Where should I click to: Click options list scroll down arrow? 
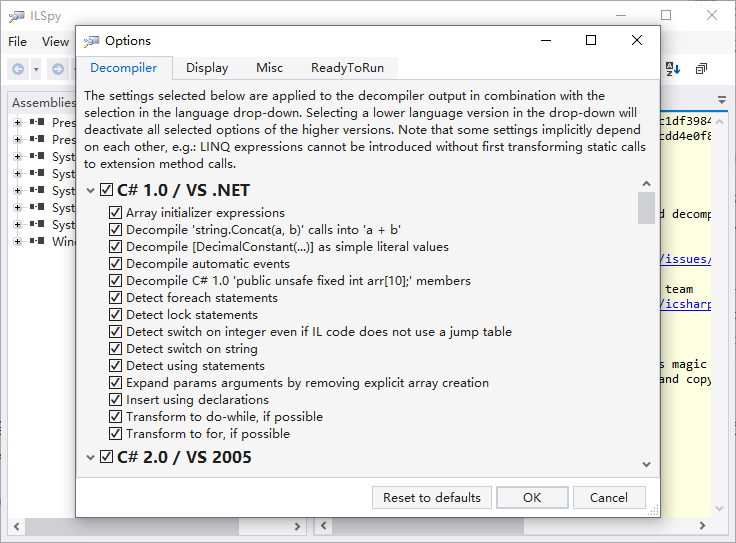pyautogui.click(x=646, y=464)
